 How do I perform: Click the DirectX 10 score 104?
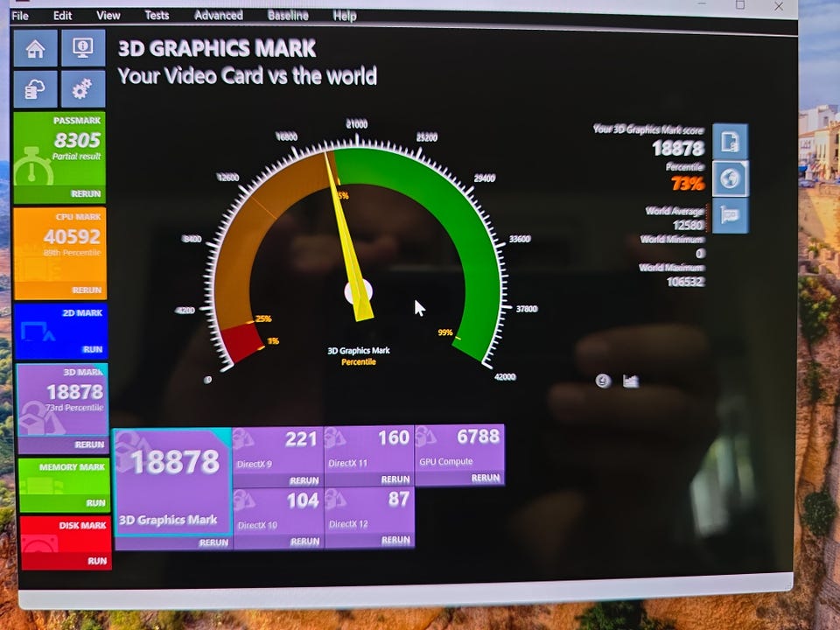[303, 500]
